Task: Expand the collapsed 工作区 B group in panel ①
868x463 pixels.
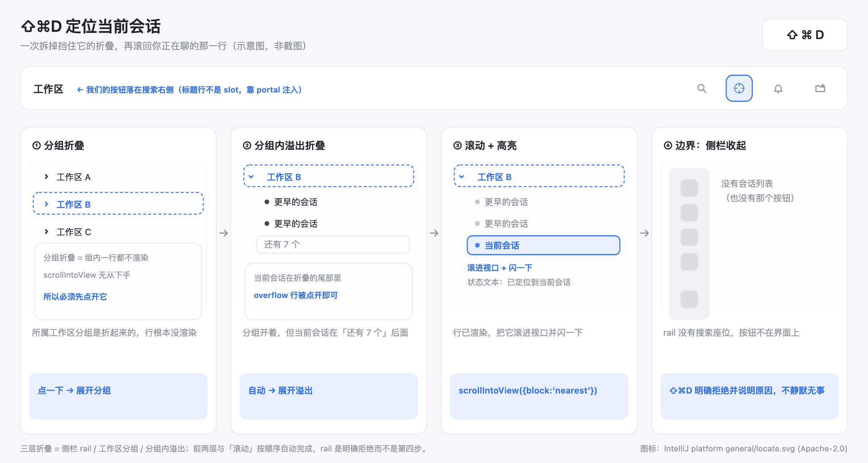Action: coord(118,204)
